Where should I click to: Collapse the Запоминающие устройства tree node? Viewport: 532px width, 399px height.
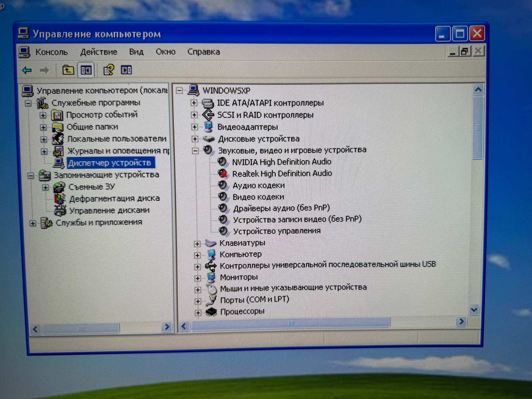coord(31,175)
